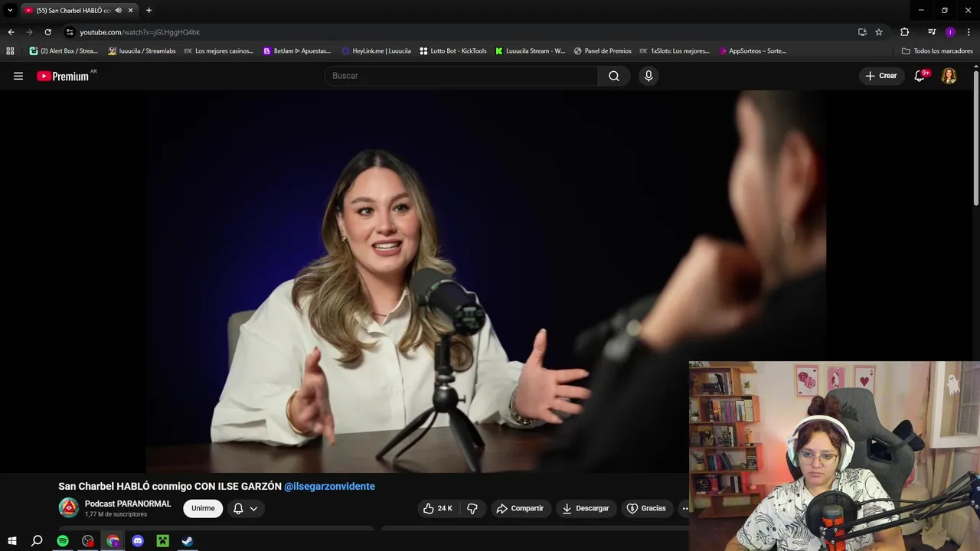Open Podcast PARANORMAL channel avatar
The width and height of the screenshot is (980, 551).
69,507
